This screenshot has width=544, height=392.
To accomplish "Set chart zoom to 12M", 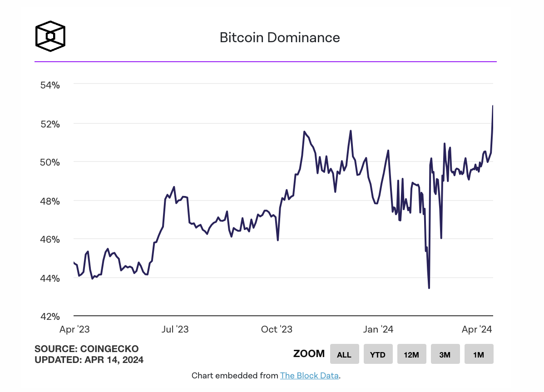I will click(411, 354).
